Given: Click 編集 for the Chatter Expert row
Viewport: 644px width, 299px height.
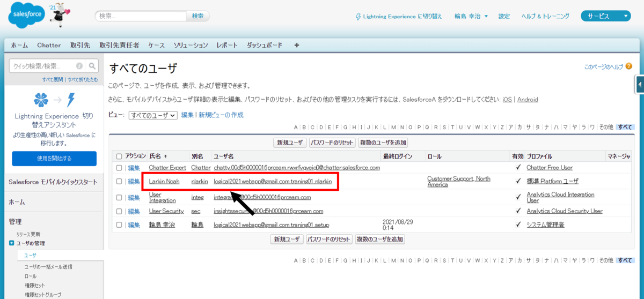Looking at the screenshot, I should tap(134, 168).
